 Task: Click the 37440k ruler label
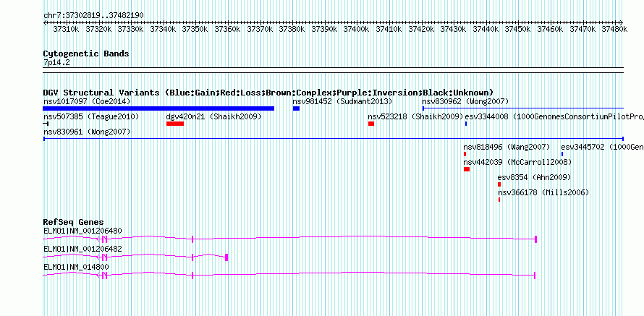pyautogui.click(x=486, y=29)
